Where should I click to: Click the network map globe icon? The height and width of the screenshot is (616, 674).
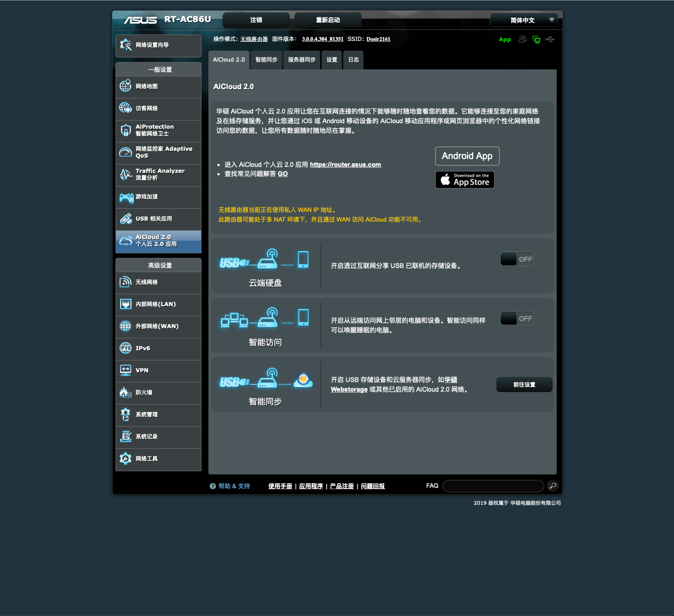(x=126, y=86)
